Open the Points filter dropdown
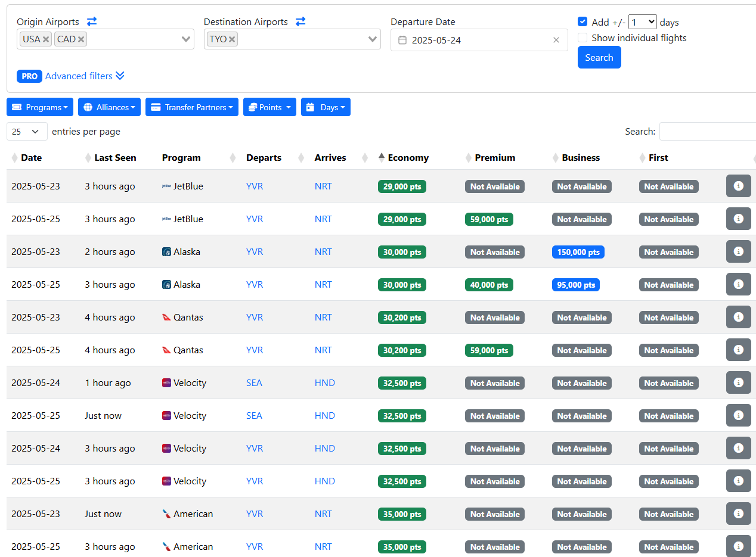 point(269,107)
